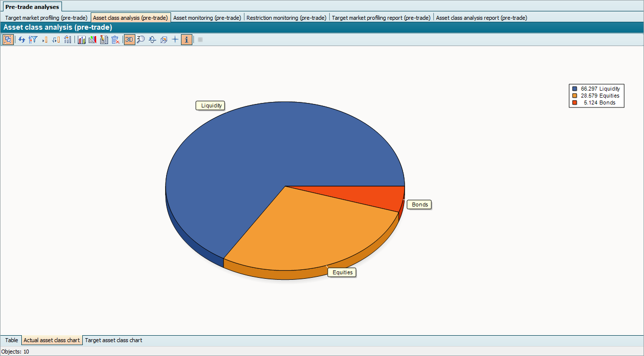Switch to Asset monitoring (pre-trade) tab

pyautogui.click(x=207, y=18)
